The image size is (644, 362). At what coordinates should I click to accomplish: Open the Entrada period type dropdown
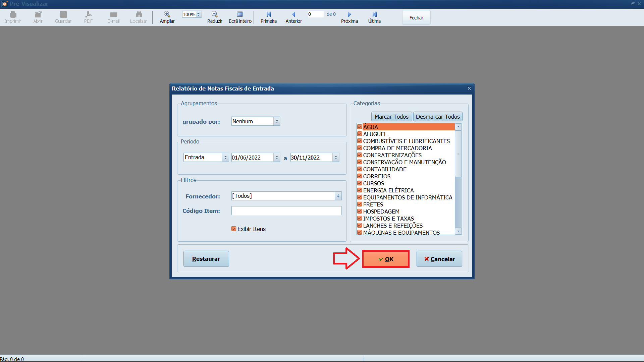[225, 158]
